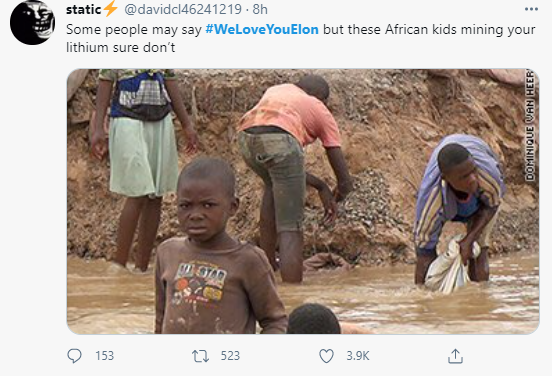Click the 523 retweets count
The image size is (552, 376).
pyautogui.click(x=230, y=356)
